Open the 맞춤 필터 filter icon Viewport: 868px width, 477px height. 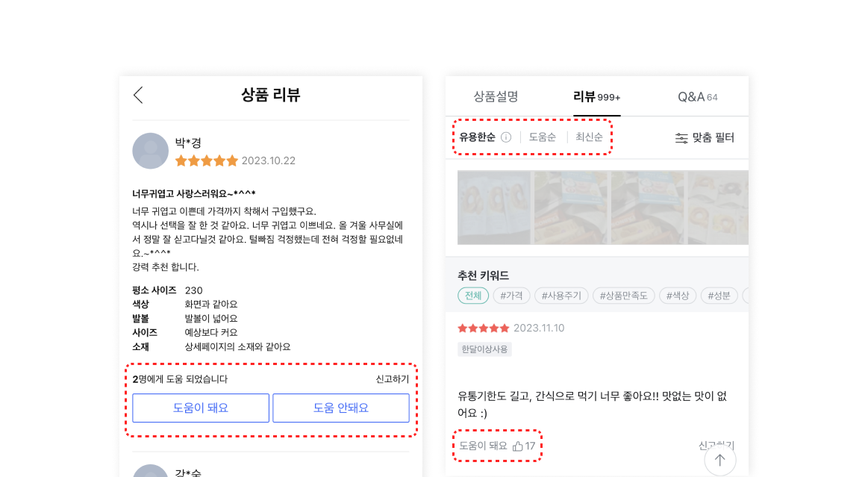[x=681, y=138]
